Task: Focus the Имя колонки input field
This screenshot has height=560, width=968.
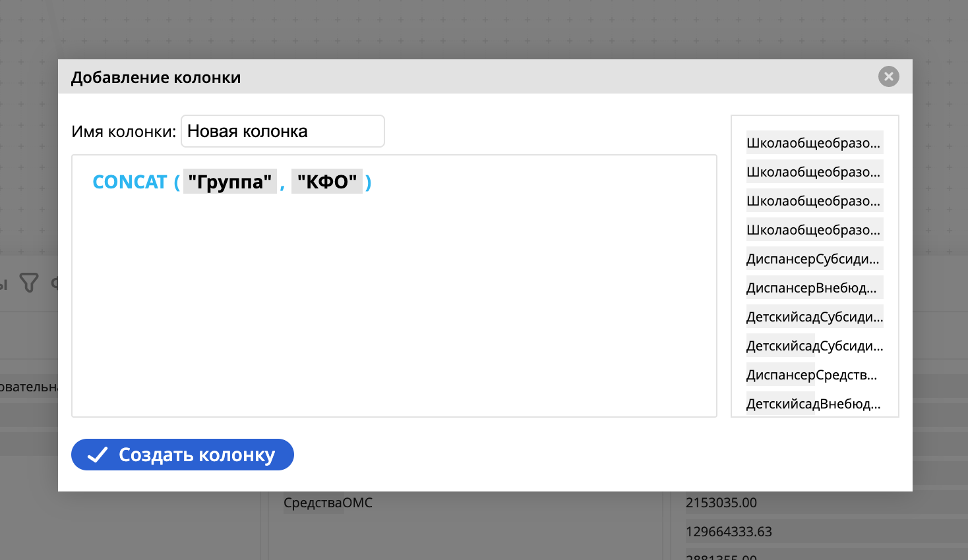Action: [282, 131]
